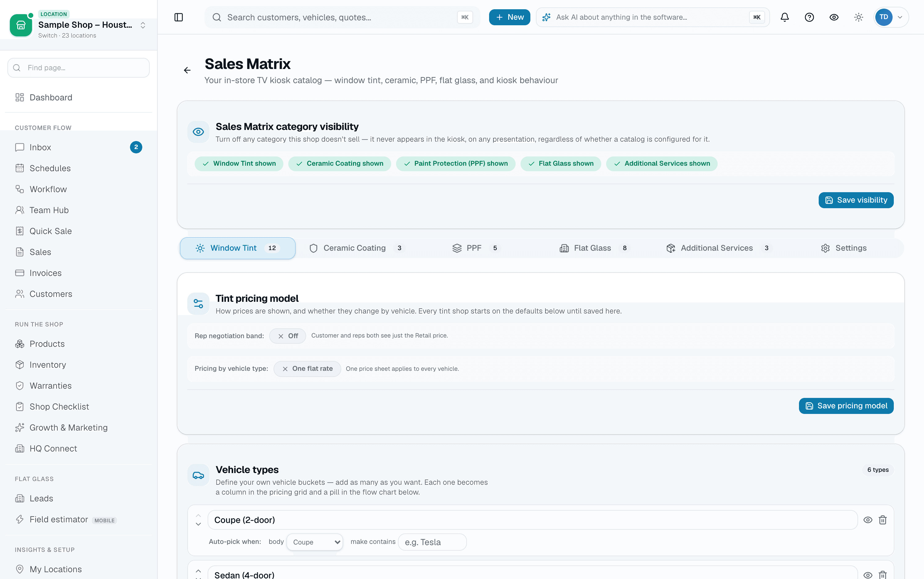
Task: Delete the Coupe (2-door) vehicle type
Action: [883, 520]
